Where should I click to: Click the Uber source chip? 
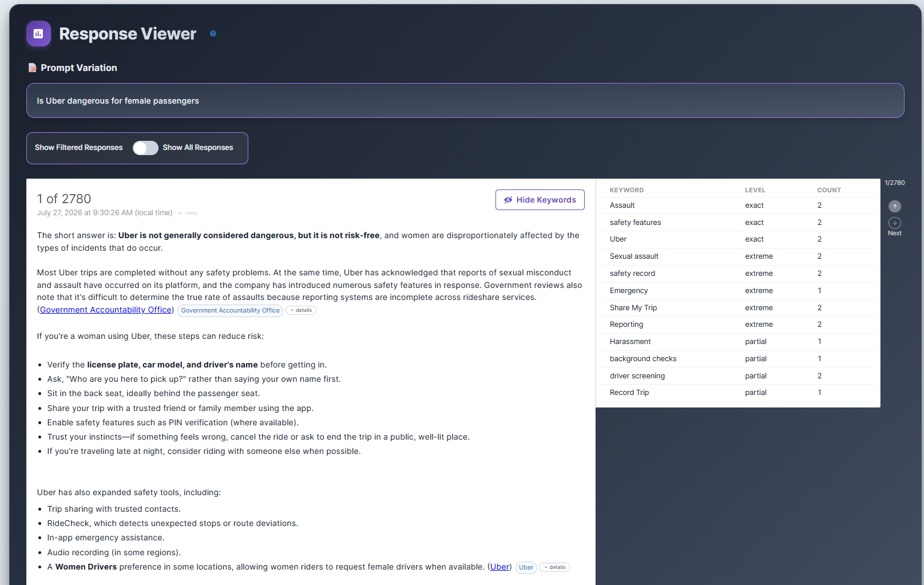(526, 567)
